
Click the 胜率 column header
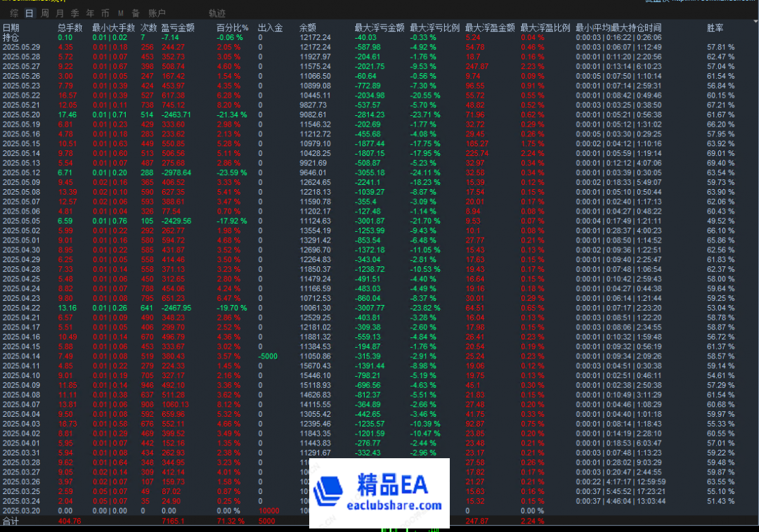715,27
